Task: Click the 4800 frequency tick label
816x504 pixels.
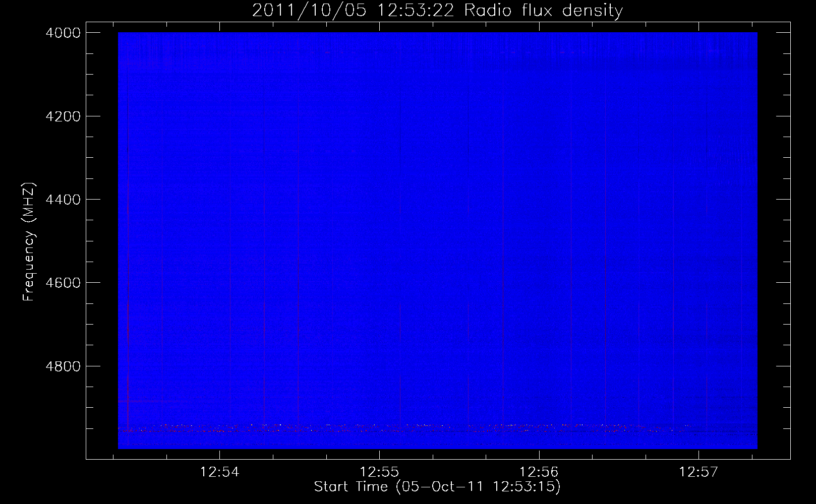Action: coord(63,366)
